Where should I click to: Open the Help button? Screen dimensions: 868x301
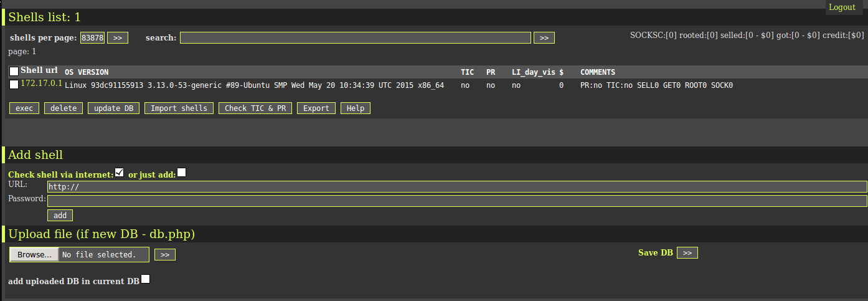(x=356, y=108)
